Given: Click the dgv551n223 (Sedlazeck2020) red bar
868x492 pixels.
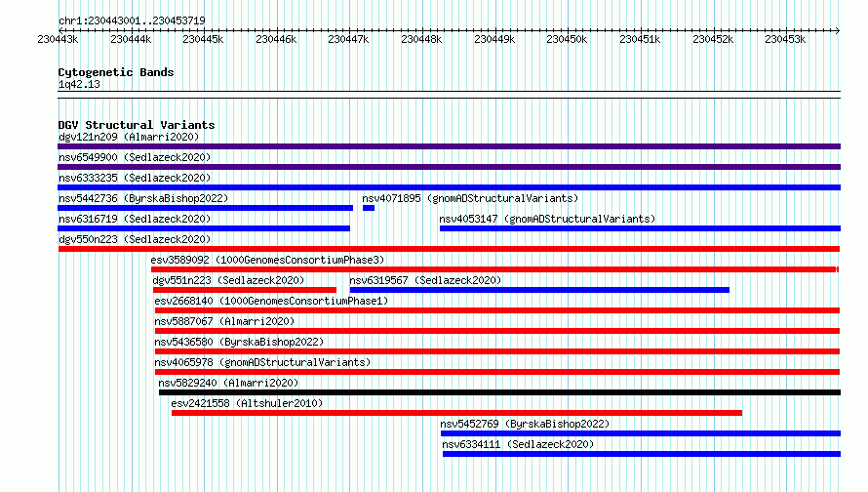Looking at the screenshot, I should point(245,290).
